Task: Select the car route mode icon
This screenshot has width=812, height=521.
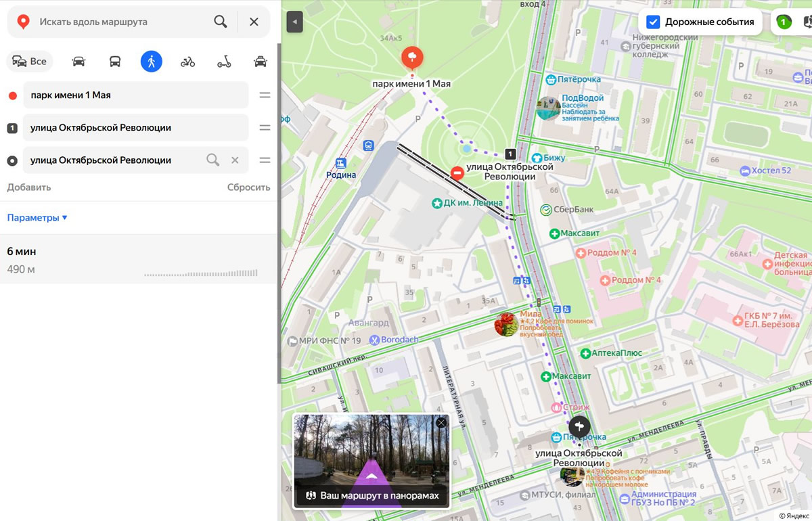Action: 78,62
